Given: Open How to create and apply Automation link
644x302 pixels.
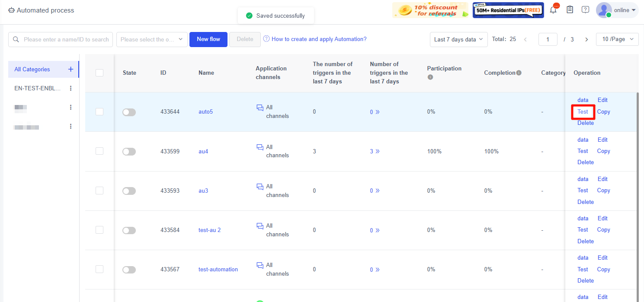Looking at the screenshot, I should point(319,39).
